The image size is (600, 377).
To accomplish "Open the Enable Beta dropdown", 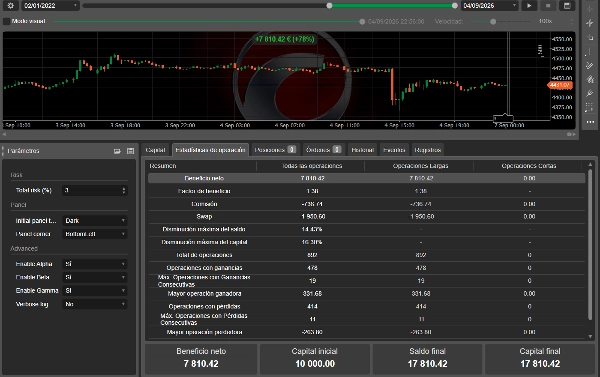I will tap(94, 277).
